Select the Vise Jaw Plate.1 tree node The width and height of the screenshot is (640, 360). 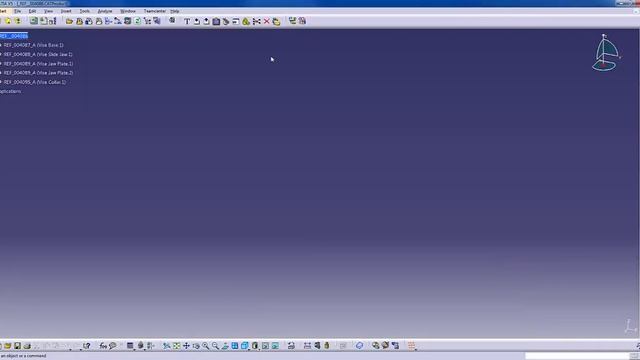coord(38,64)
